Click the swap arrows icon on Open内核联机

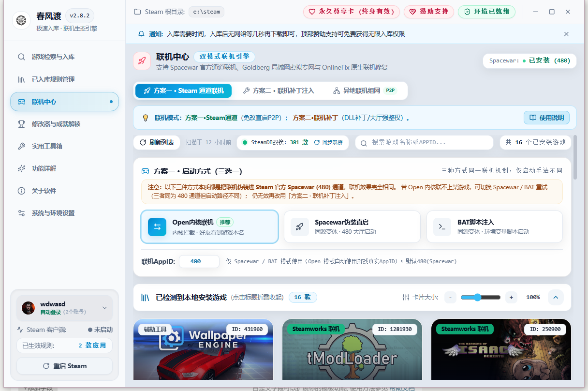pyautogui.click(x=157, y=226)
